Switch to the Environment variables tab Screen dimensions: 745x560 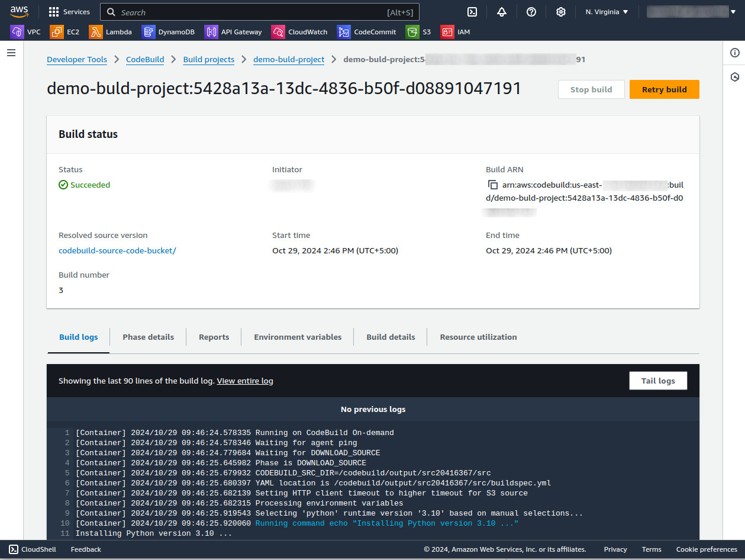coord(298,337)
